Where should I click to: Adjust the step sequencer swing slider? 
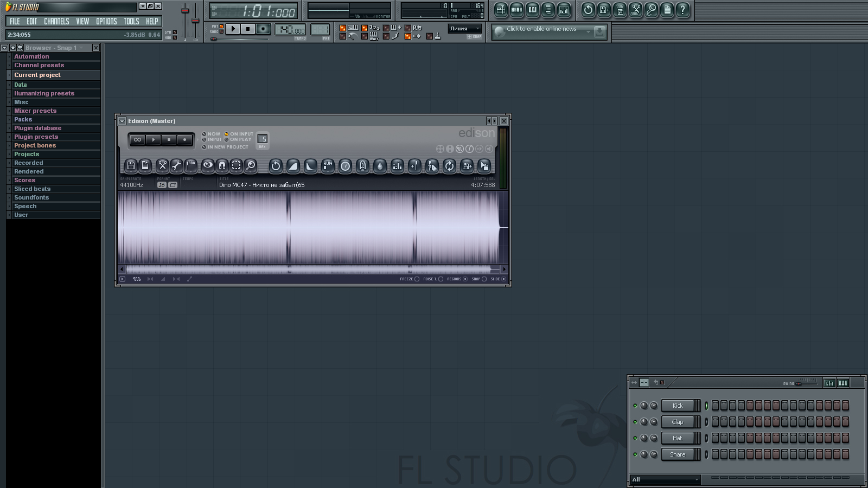point(807,383)
